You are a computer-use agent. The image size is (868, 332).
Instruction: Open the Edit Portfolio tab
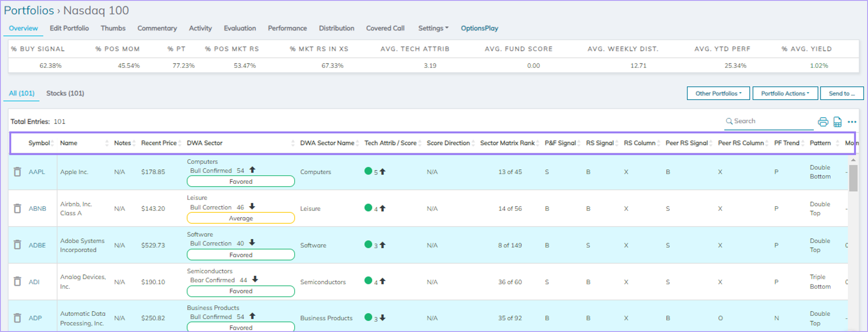click(69, 28)
